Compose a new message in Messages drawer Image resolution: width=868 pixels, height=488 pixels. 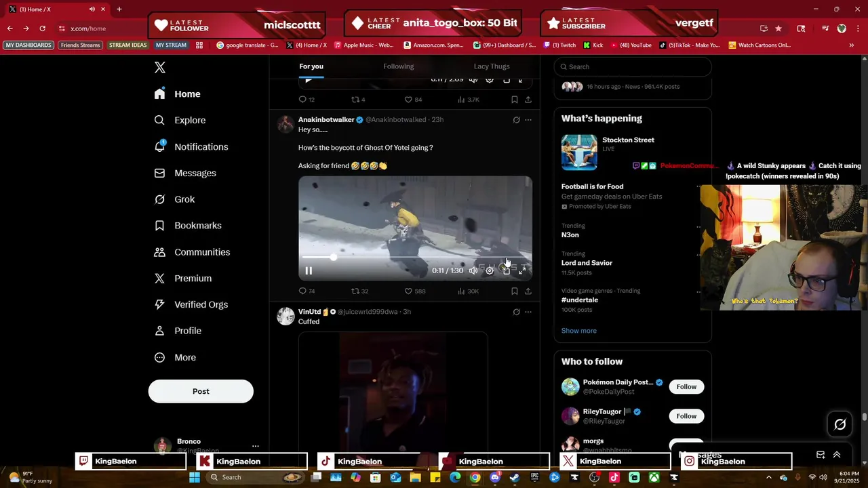pos(821,455)
